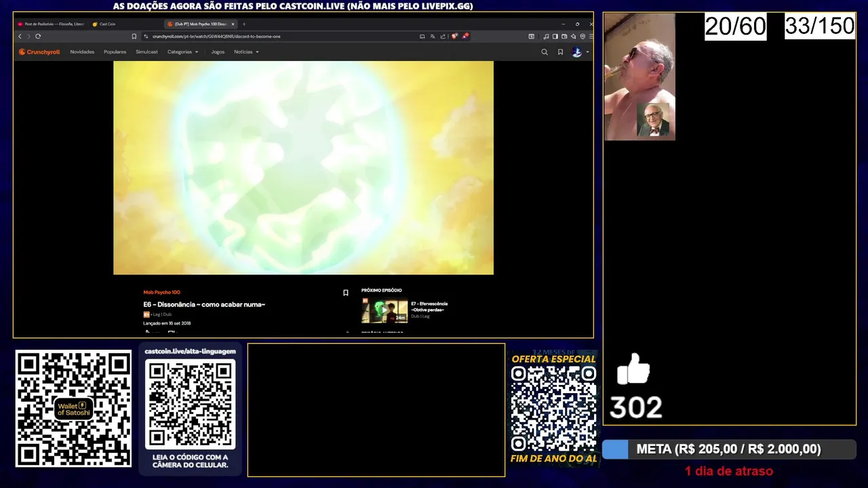This screenshot has width=868, height=488.
Task: Switch to the Post de Podlelvin tab
Action: click(x=52, y=24)
